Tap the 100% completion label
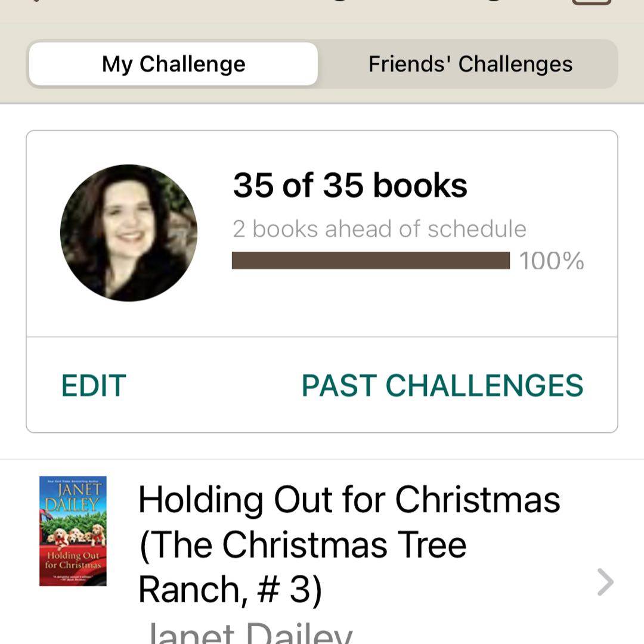 click(x=552, y=261)
